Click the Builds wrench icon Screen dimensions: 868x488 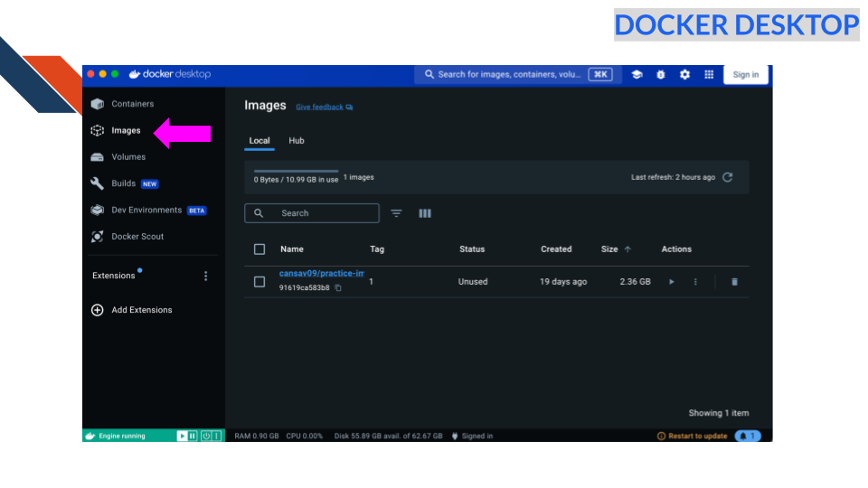tap(98, 183)
